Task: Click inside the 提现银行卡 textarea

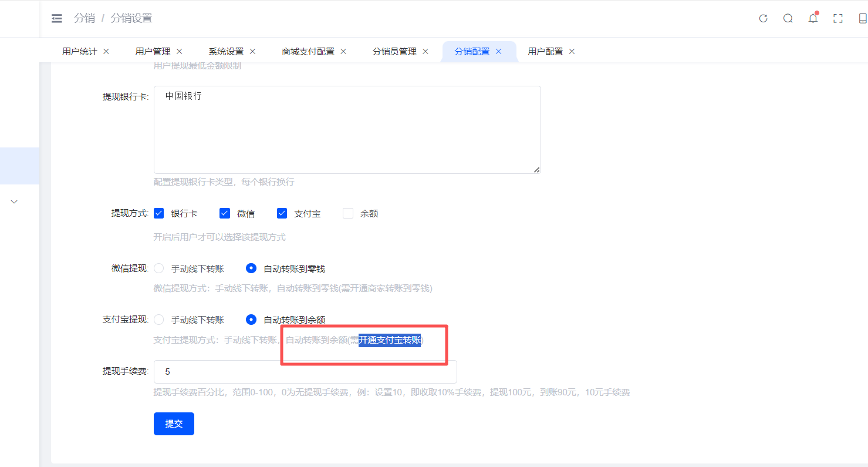Action: click(x=347, y=130)
